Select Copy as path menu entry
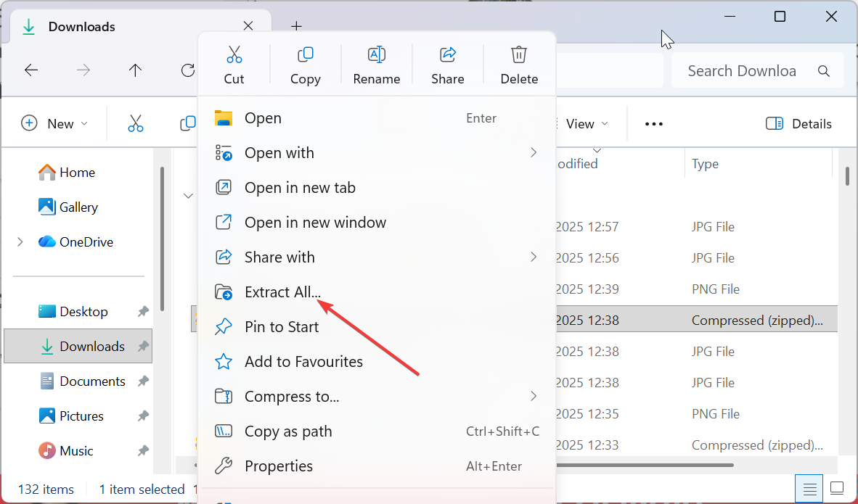Image resolution: width=858 pixels, height=504 pixels. coord(288,431)
